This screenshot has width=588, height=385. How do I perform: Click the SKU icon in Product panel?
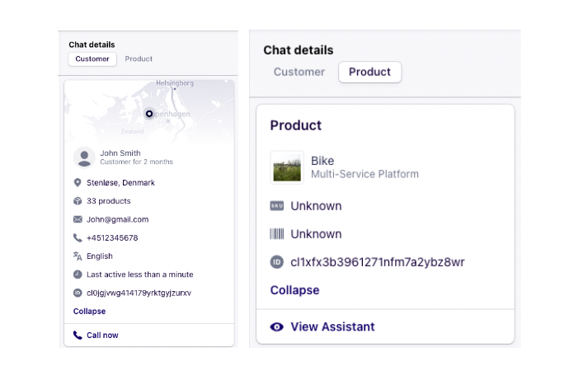pos(277,206)
